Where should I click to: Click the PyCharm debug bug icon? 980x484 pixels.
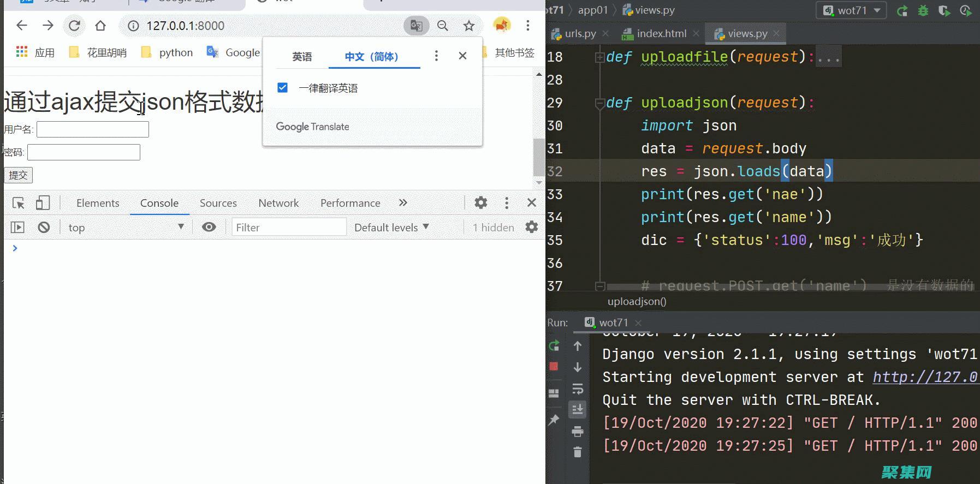tap(923, 10)
